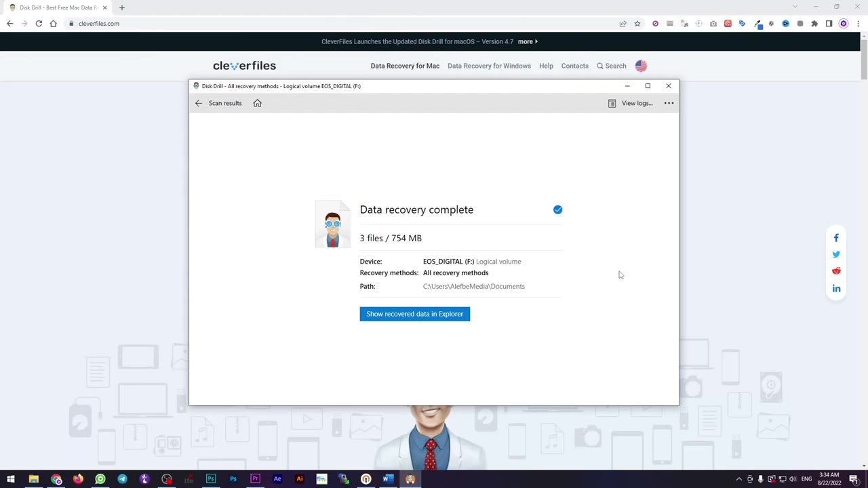Click the ENG language indicator
Screen dimensions: 868x488
coord(806,479)
